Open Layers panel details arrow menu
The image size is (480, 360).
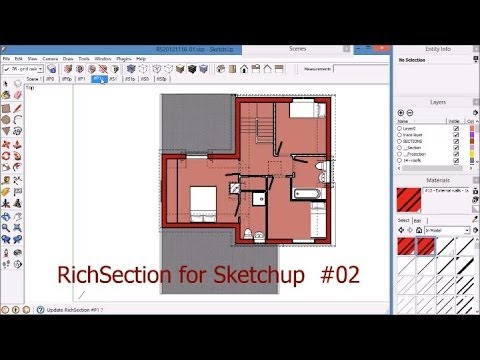point(476,113)
